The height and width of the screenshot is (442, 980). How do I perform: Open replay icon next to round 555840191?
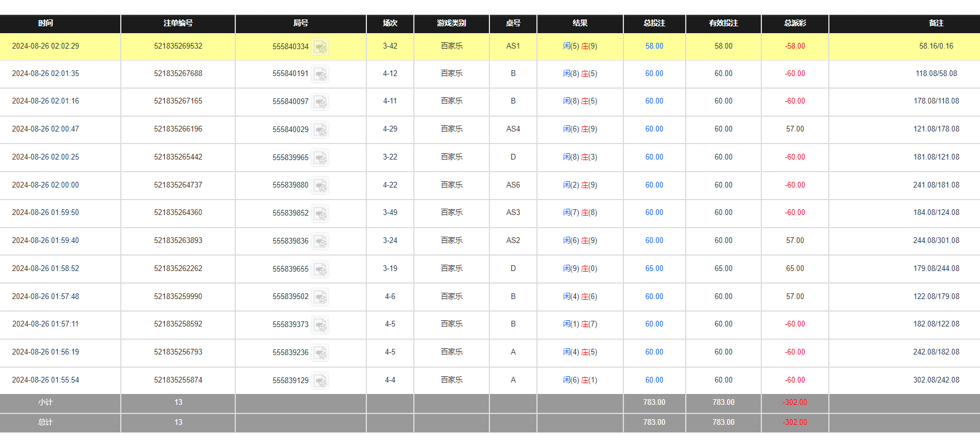coord(320,74)
